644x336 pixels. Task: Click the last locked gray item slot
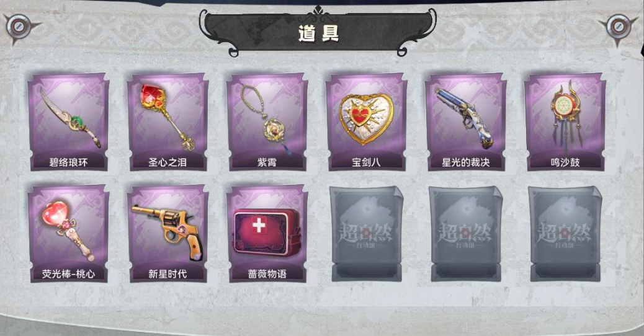point(566,234)
